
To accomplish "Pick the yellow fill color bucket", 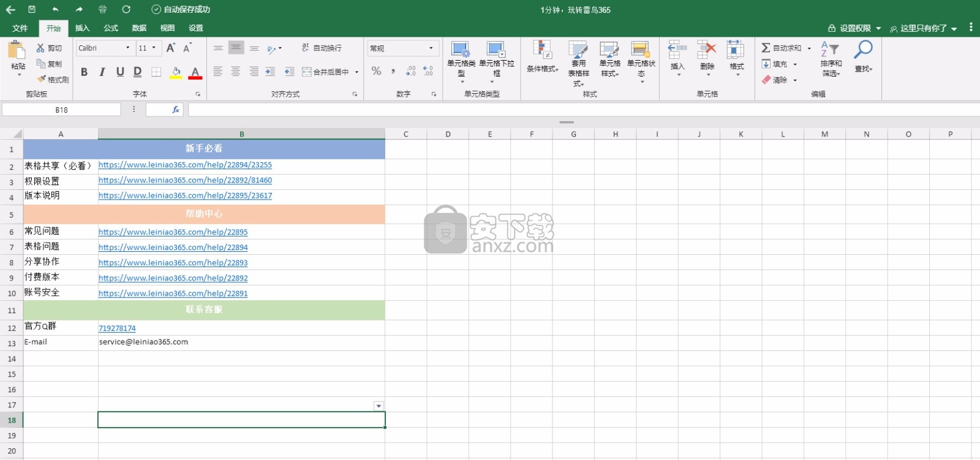I will [176, 72].
